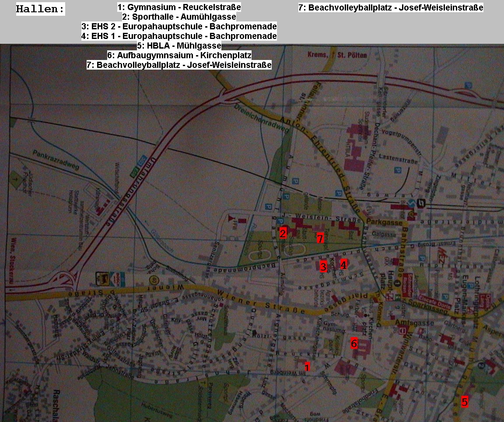Click the "Hallen:" heading

tap(40, 9)
